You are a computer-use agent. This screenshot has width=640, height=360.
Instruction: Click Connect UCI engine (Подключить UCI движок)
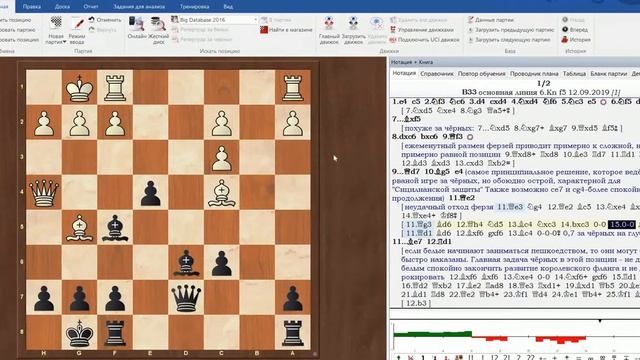424,40
